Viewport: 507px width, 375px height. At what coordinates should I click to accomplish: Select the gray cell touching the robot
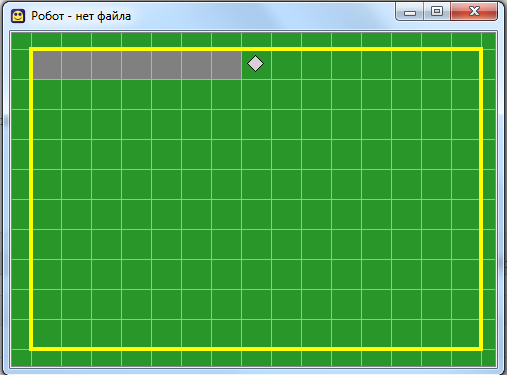coord(227,65)
